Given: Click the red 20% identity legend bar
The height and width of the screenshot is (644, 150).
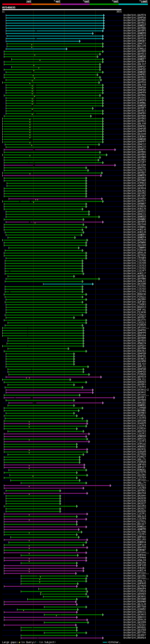Looking at the screenshot, I should pos(17,4).
